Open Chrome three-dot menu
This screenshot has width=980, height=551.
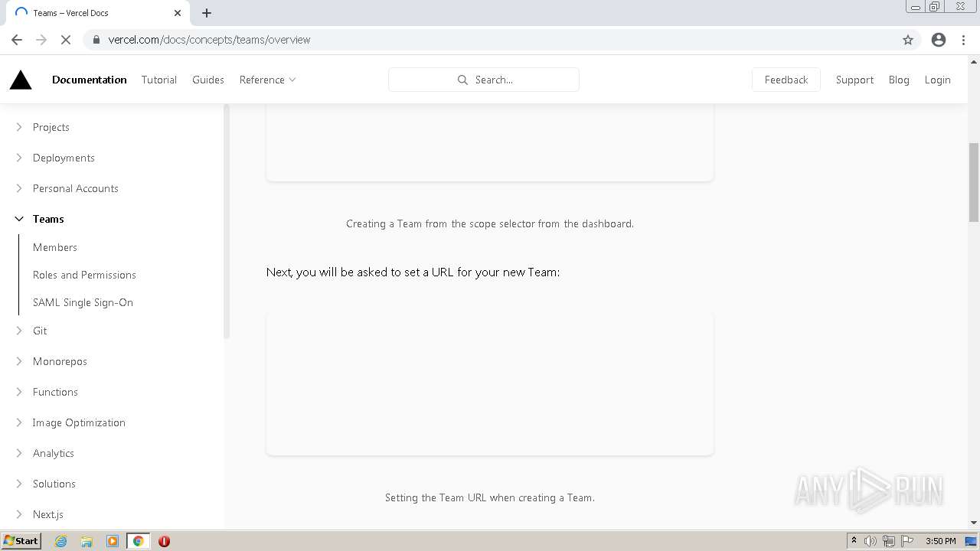click(x=964, y=40)
